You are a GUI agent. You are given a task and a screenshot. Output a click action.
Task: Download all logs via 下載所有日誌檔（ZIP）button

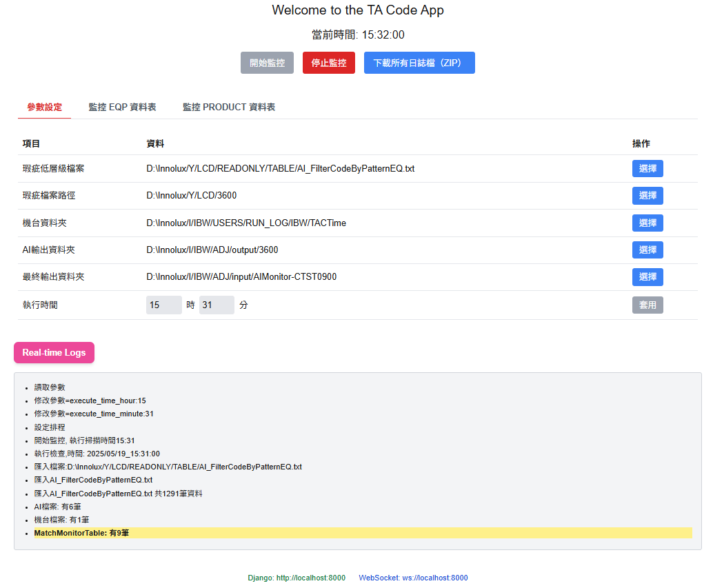coord(419,62)
